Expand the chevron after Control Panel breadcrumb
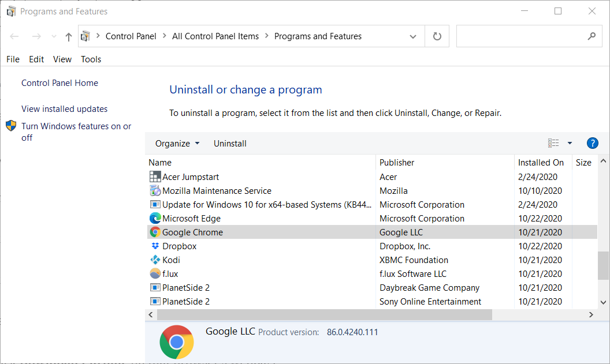The width and height of the screenshot is (610, 364). [x=164, y=36]
